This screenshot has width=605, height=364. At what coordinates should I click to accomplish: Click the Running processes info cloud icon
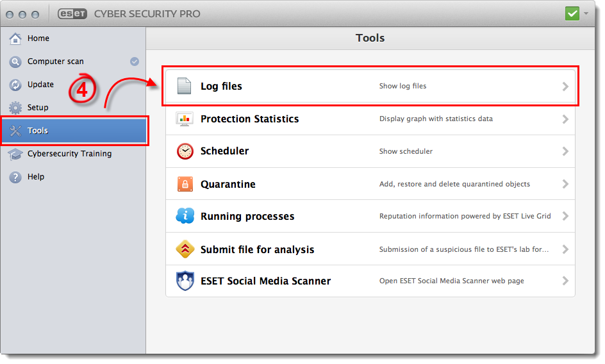pos(185,216)
